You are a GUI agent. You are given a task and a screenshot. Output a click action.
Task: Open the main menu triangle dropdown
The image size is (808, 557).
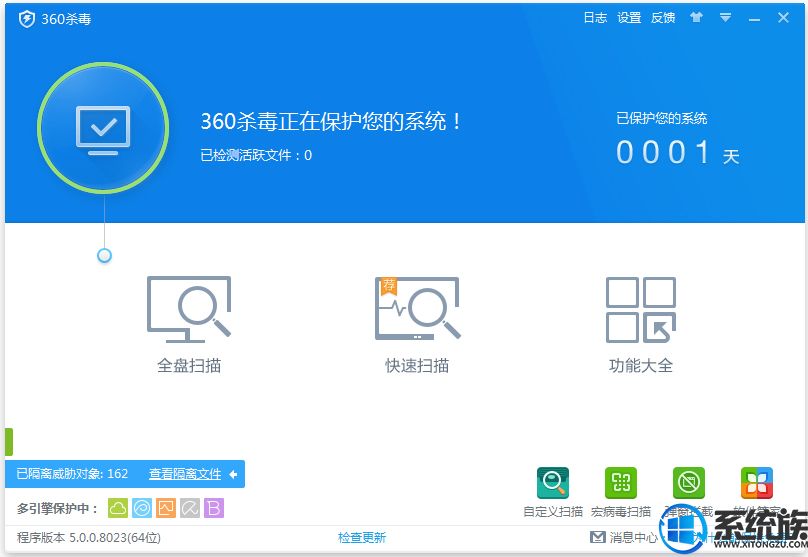coord(726,18)
